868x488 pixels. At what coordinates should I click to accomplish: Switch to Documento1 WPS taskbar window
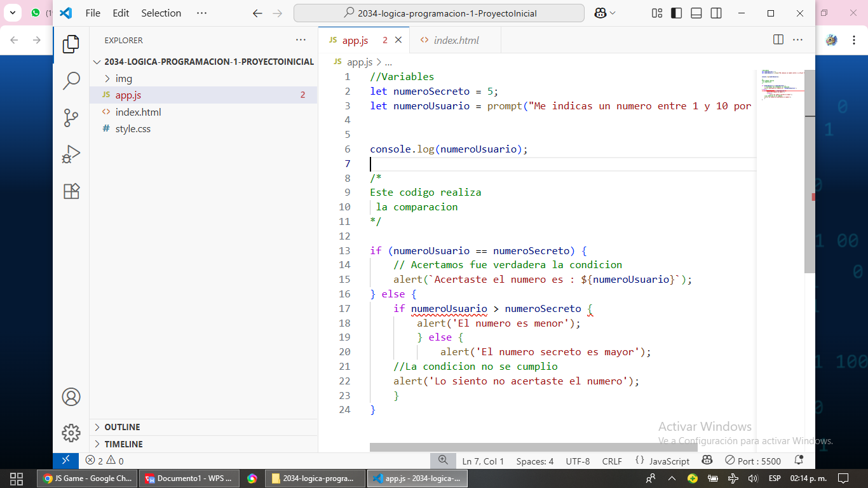tap(189, 478)
